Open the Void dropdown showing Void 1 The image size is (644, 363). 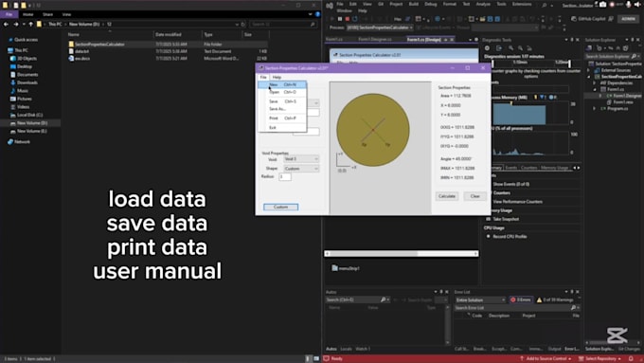point(301,159)
